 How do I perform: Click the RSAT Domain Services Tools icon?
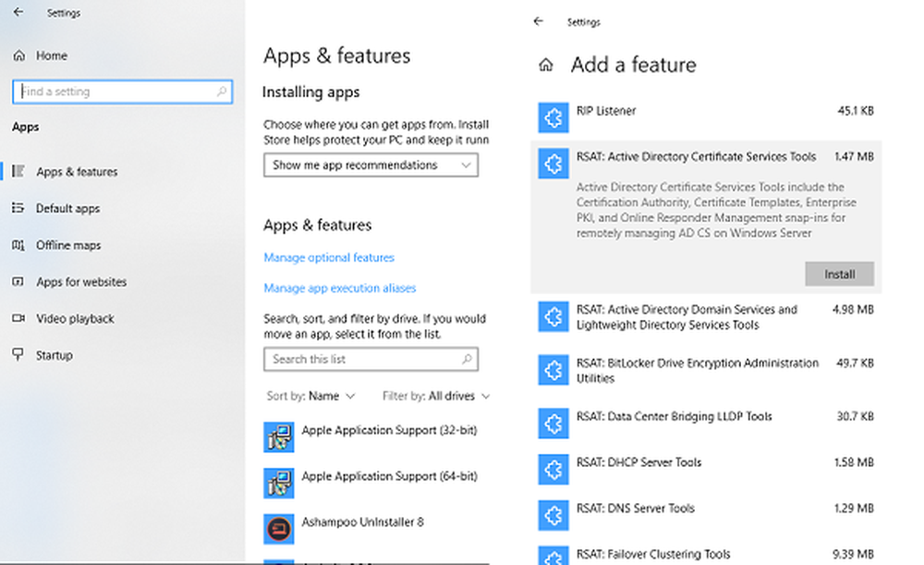[553, 316]
